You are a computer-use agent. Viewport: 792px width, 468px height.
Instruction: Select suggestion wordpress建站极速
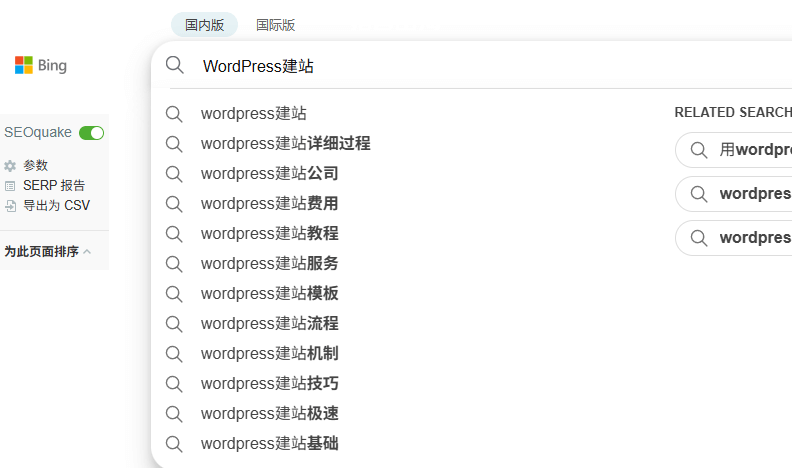269,413
